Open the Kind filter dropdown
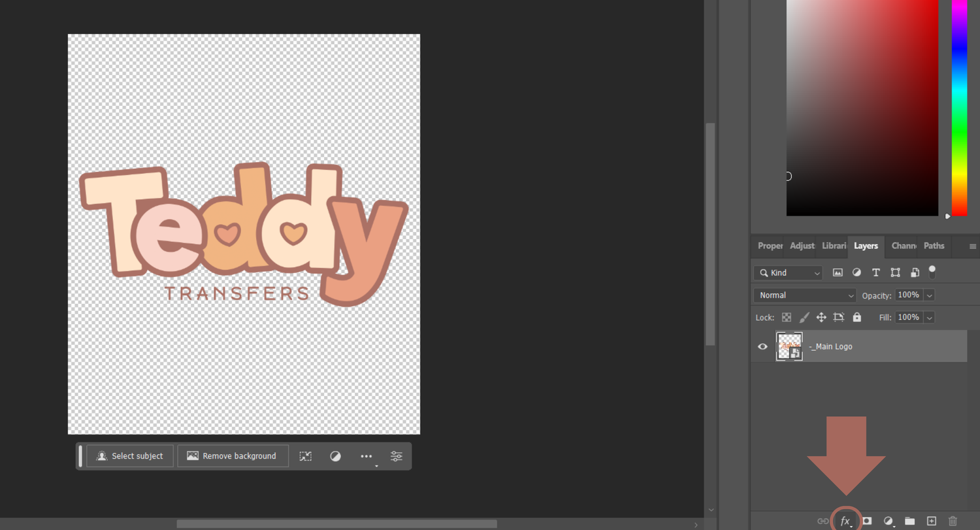This screenshot has width=980, height=530. [x=788, y=273]
